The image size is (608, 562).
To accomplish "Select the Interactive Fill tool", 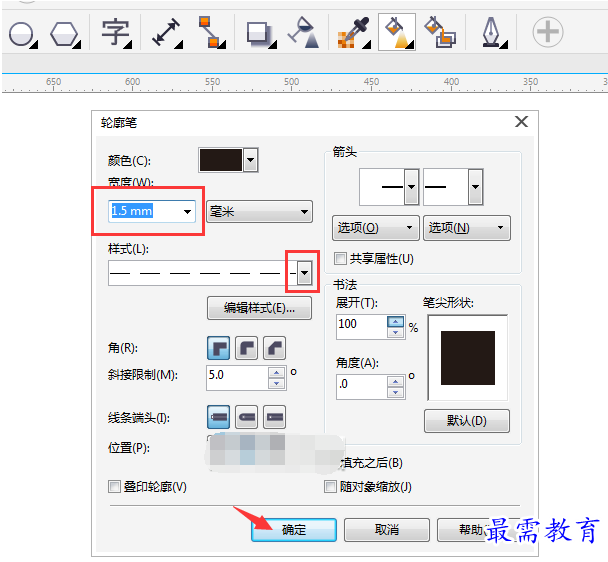I will pyautogui.click(x=397, y=32).
